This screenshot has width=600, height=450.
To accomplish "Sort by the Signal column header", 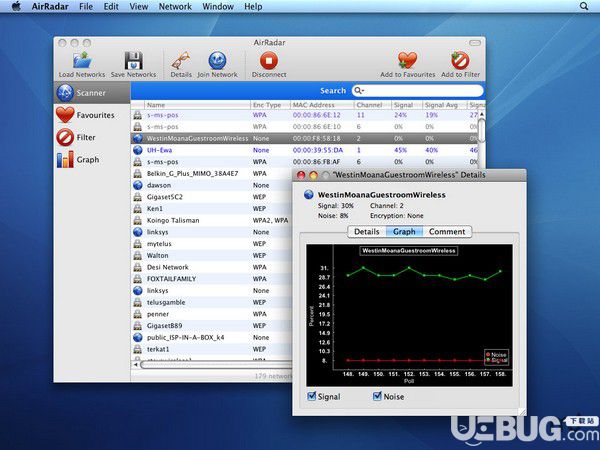I will pos(407,105).
